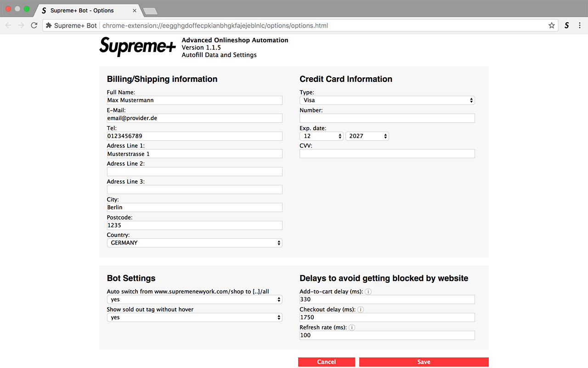
Task: Click the Refresh rate field
Action: point(387,335)
